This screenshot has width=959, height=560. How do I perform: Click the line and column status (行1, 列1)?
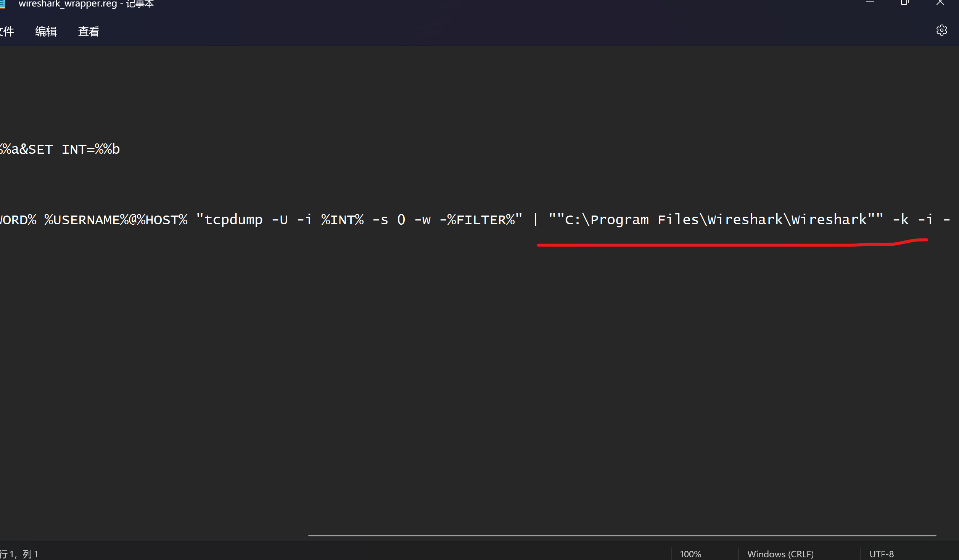[19, 554]
